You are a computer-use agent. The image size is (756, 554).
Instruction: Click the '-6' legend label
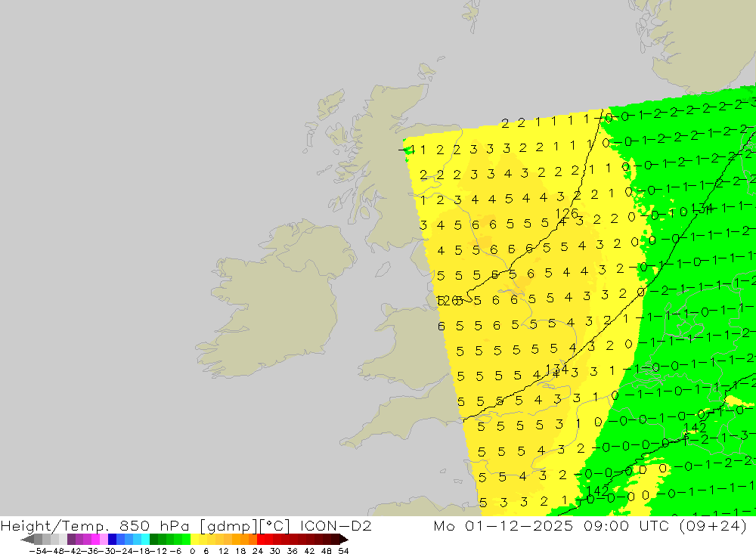pos(175,551)
